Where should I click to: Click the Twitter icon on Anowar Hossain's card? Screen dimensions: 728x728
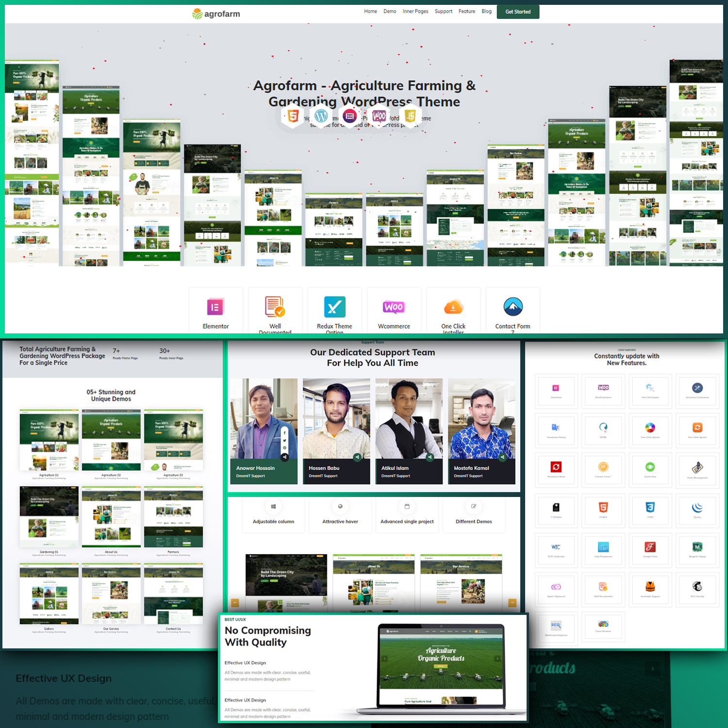click(285, 441)
